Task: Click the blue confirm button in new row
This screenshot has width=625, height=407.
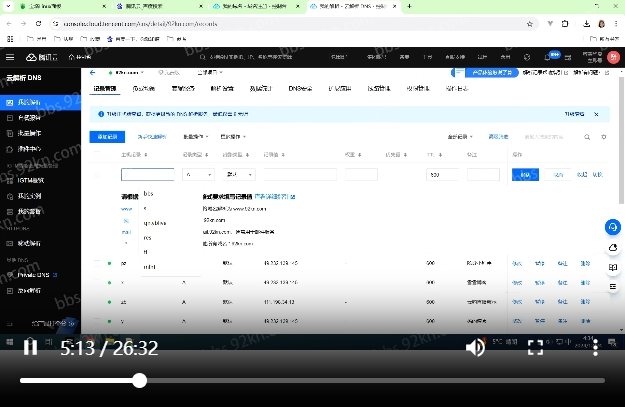Action: tap(525, 175)
